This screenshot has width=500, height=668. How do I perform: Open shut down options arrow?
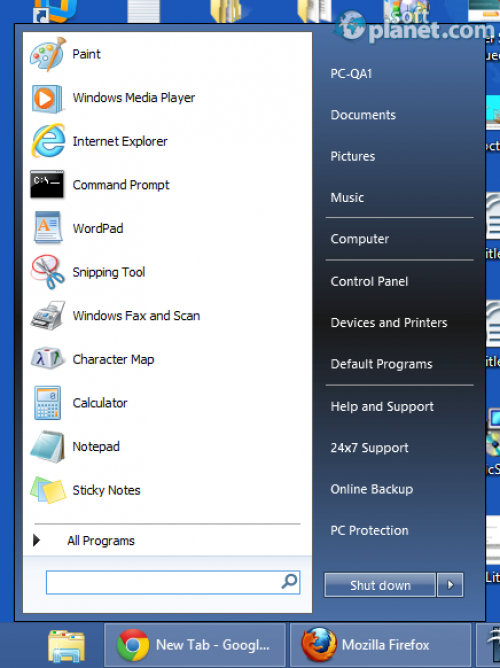(450, 585)
